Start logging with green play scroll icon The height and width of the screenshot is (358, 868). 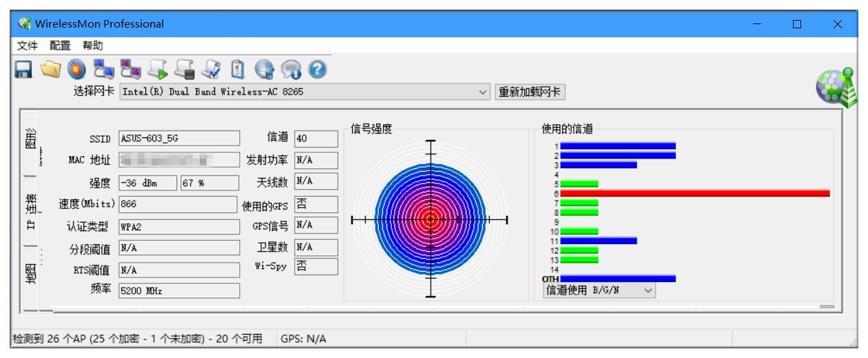click(157, 69)
